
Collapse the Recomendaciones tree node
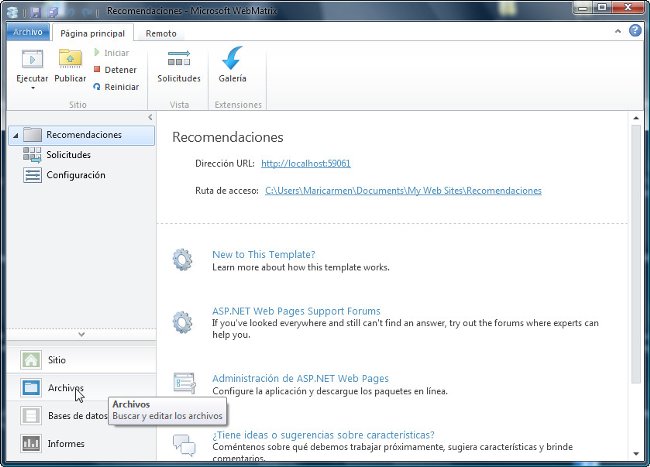pos(13,135)
